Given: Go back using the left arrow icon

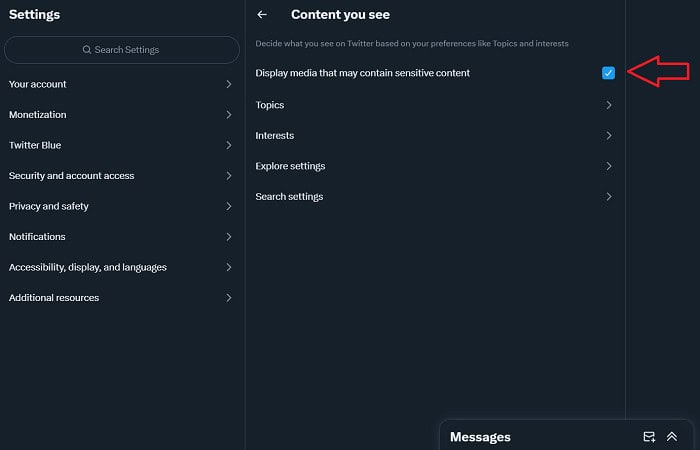Looking at the screenshot, I should pyautogui.click(x=262, y=15).
